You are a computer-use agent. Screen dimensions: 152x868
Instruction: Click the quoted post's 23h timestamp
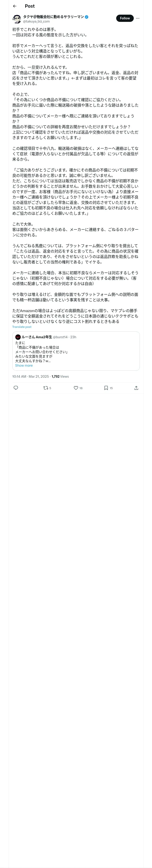click(x=73, y=337)
